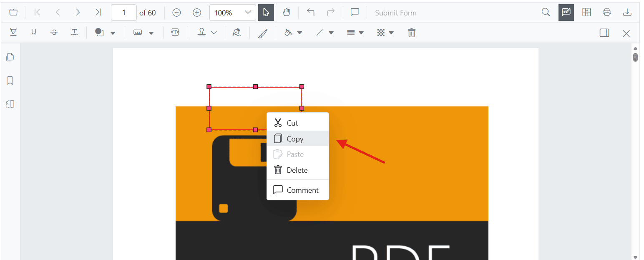The width and height of the screenshot is (644, 260).
Task: Open the bookmarks panel
Action: click(x=10, y=80)
